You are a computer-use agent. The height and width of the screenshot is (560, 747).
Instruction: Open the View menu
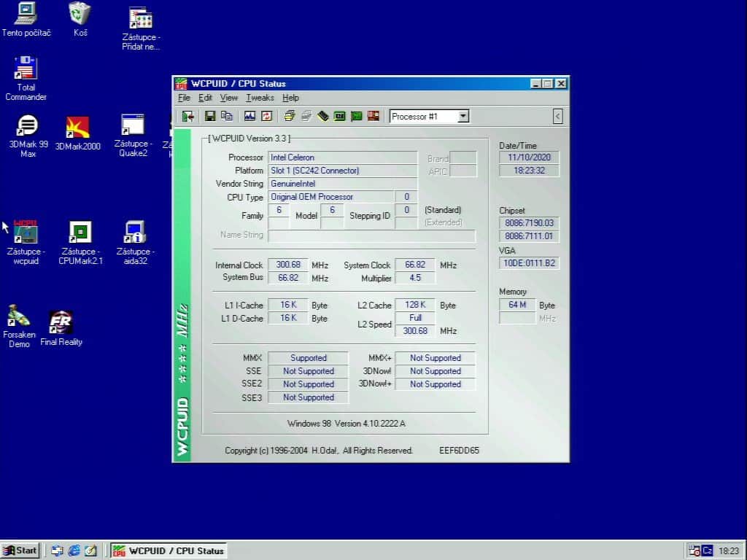[x=228, y=98]
